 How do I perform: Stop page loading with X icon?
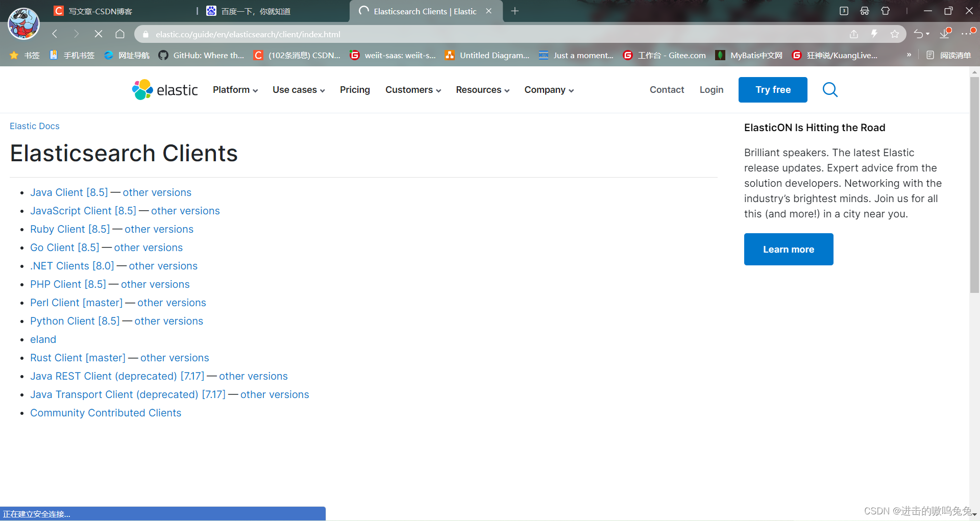99,34
